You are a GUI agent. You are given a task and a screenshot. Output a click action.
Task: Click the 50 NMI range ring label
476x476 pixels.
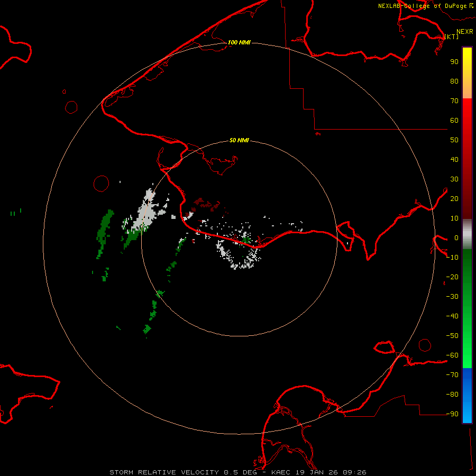tap(239, 140)
